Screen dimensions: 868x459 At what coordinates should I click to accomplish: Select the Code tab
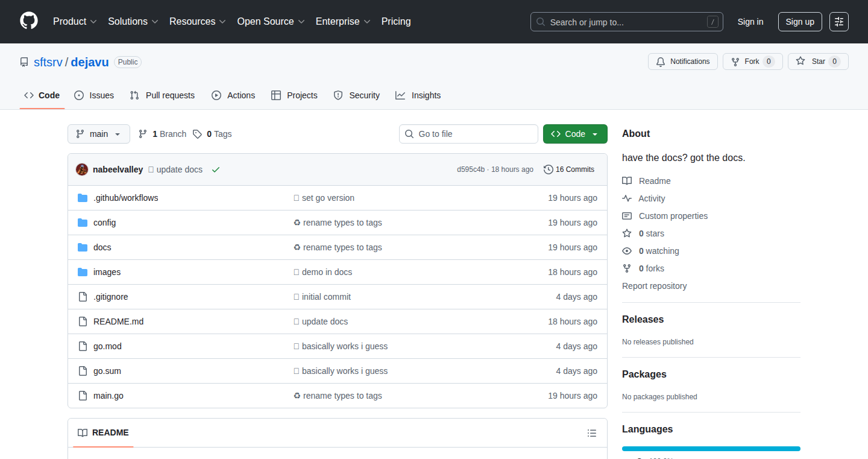(x=42, y=95)
